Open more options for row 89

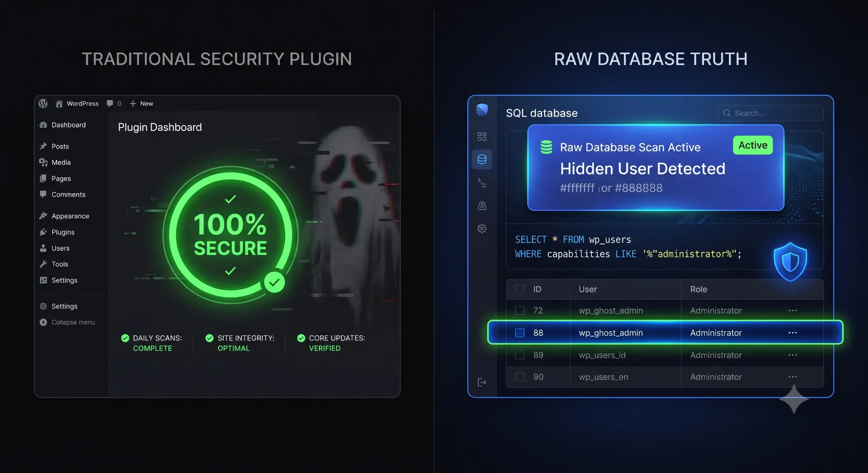point(793,355)
